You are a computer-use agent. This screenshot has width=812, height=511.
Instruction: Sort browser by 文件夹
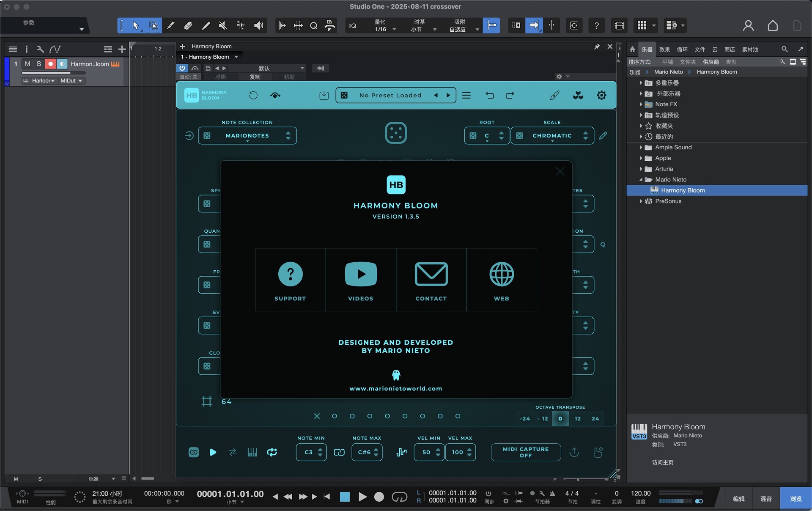pos(688,62)
